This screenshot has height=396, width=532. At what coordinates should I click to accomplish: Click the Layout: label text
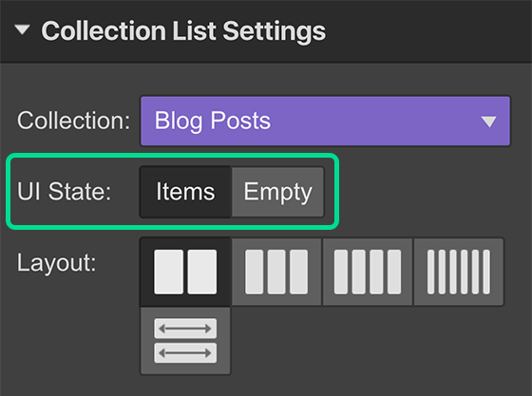coord(57,263)
